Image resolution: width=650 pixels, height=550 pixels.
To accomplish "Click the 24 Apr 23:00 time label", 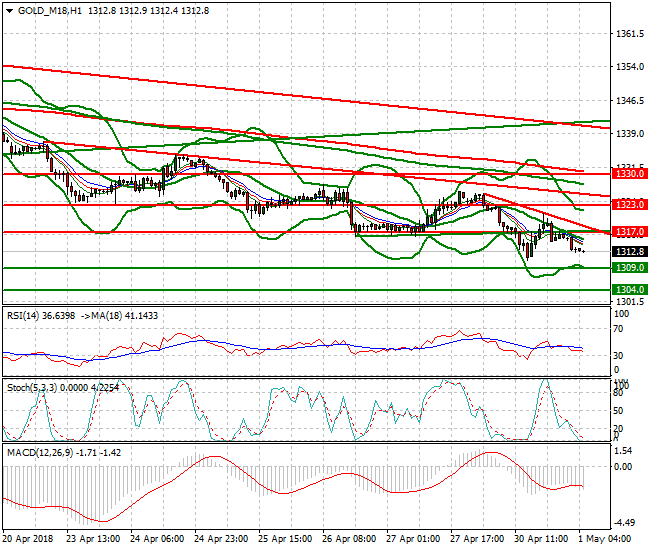I will [221, 539].
